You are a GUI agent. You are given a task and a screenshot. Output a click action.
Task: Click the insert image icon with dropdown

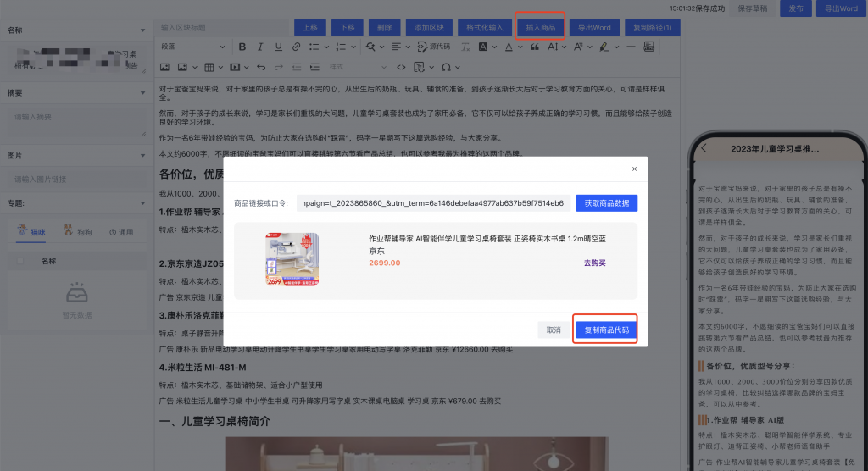tap(182, 67)
